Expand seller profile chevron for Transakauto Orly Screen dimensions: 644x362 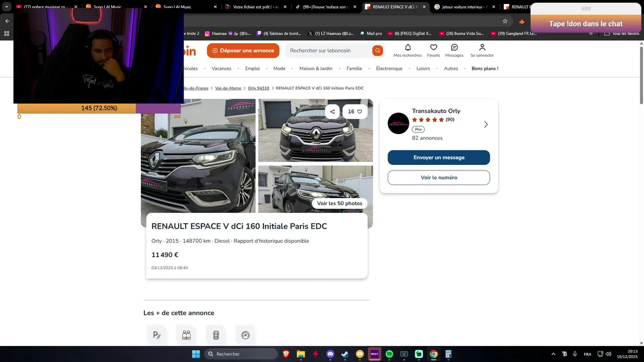486,124
